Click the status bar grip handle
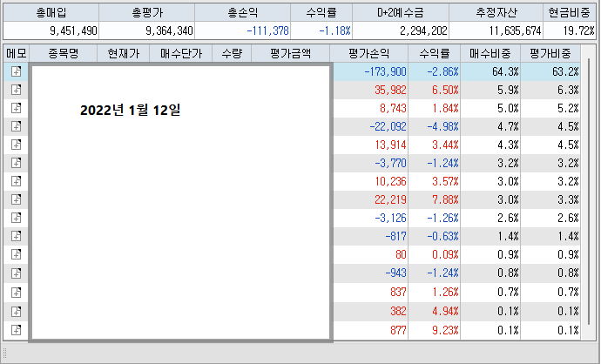 (5, 353)
